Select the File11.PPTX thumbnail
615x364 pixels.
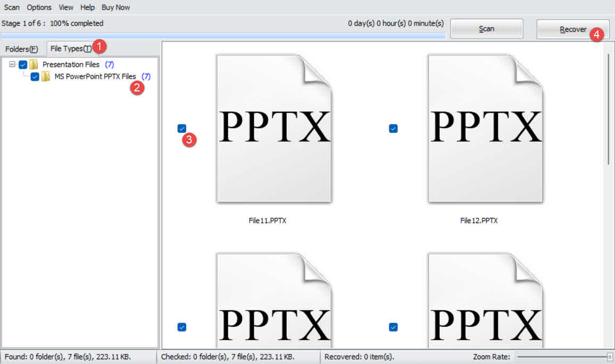[274, 129]
